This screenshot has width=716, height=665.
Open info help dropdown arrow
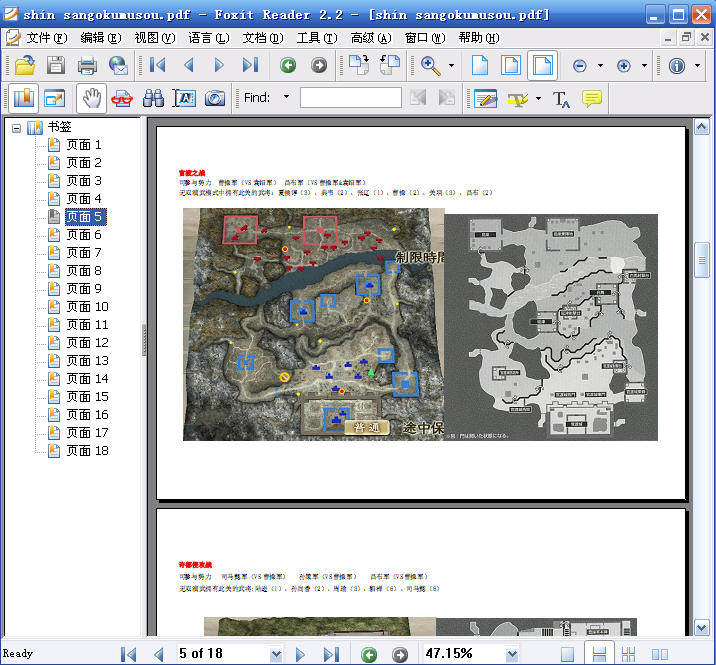[697, 65]
